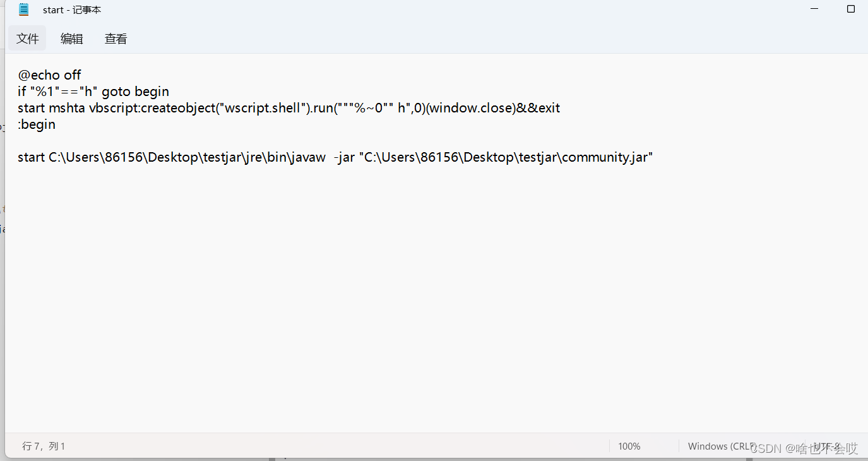Open the 查看 menu

(116, 39)
